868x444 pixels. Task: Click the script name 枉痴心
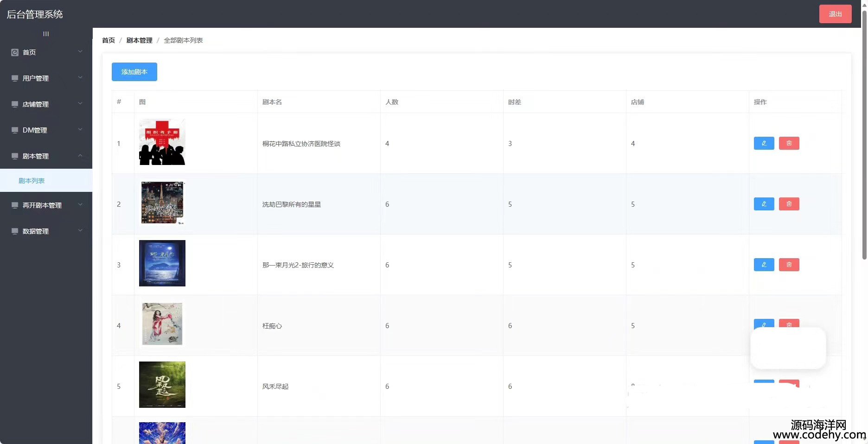[x=272, y=326]
